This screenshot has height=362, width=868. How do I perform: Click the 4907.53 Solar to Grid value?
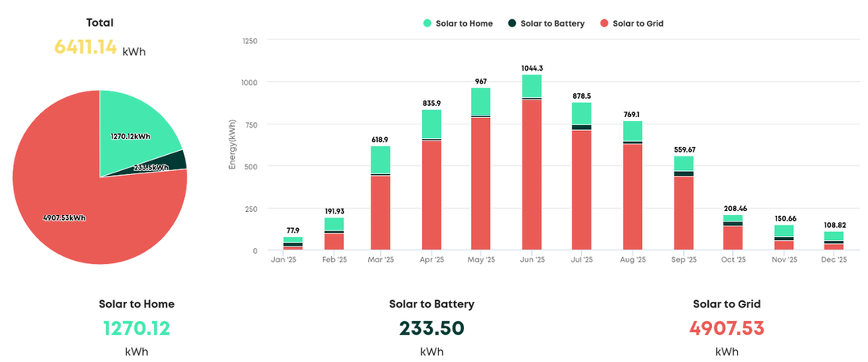(727, 328)
